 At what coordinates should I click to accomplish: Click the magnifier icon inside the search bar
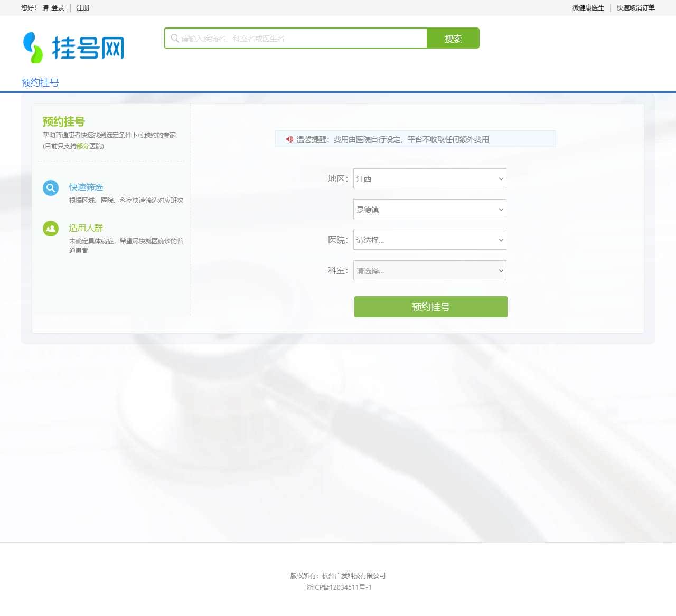click(174, 38)
